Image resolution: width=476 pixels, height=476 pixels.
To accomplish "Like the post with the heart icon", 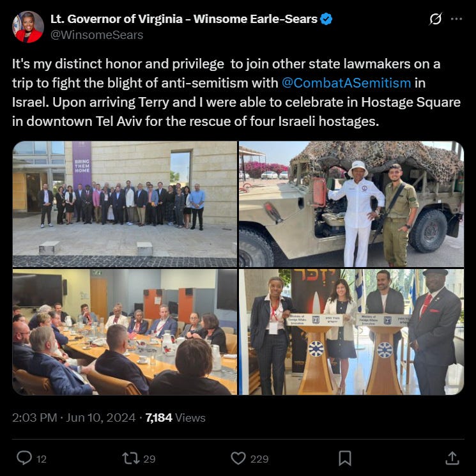I will (x=238, y=458).
